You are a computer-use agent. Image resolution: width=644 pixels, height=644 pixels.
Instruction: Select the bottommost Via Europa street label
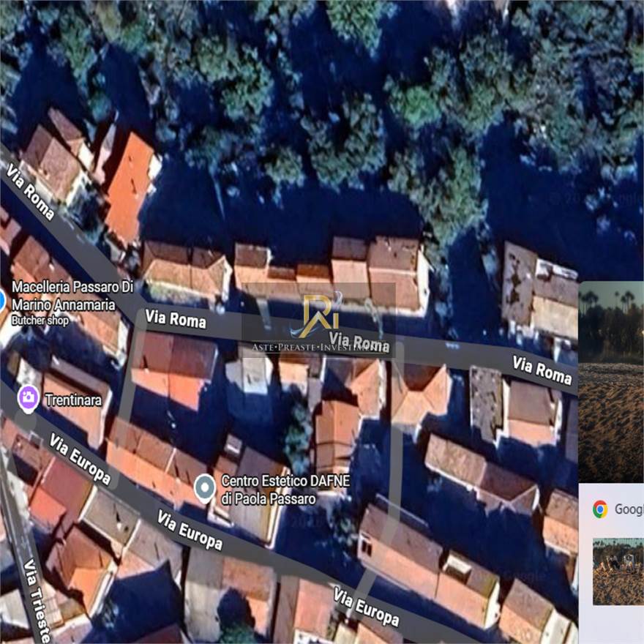367,607
